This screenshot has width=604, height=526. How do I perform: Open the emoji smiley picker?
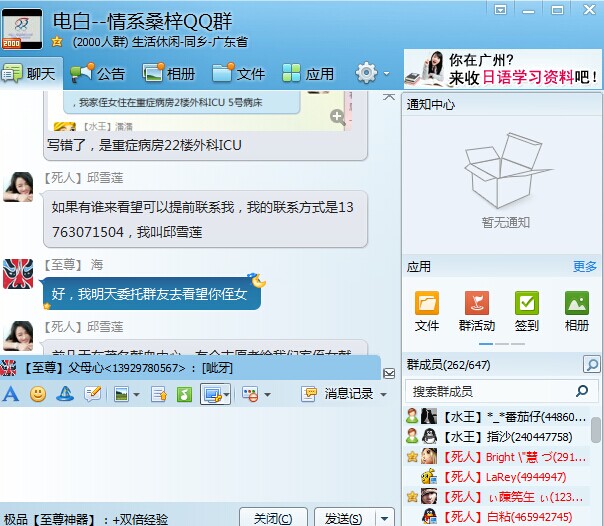(38, 394)
